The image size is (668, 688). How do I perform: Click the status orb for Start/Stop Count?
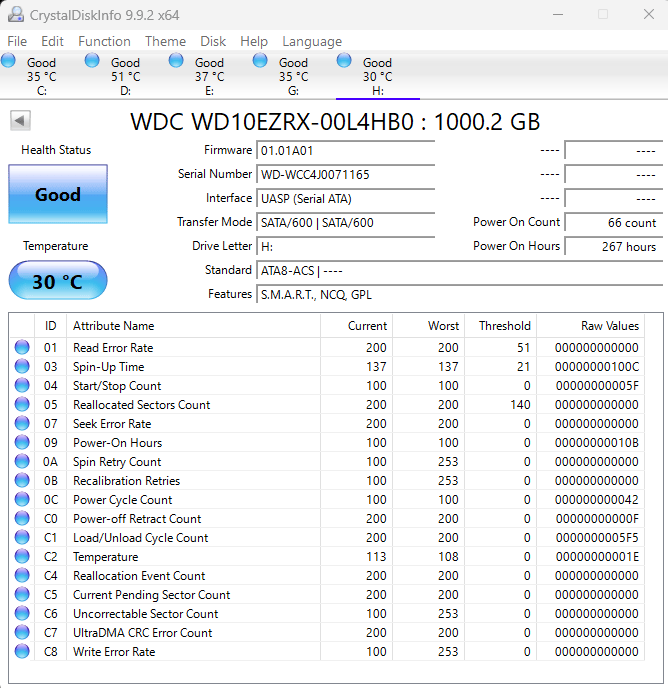22,385
